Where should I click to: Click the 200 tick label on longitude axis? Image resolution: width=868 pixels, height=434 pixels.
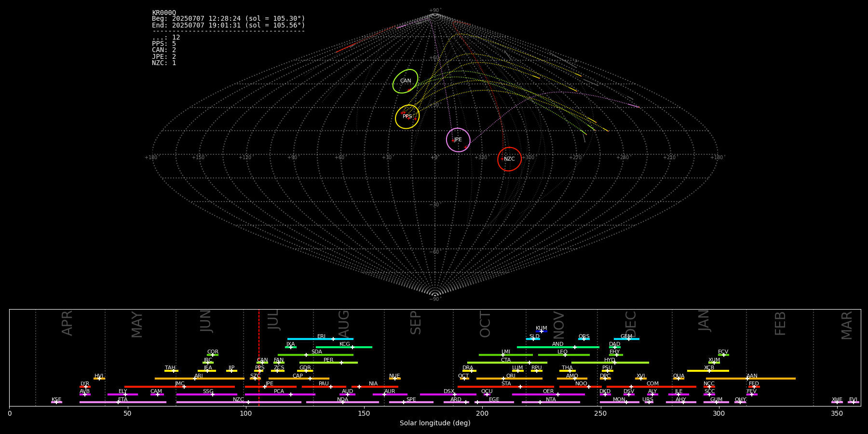(x=482, y=413)
